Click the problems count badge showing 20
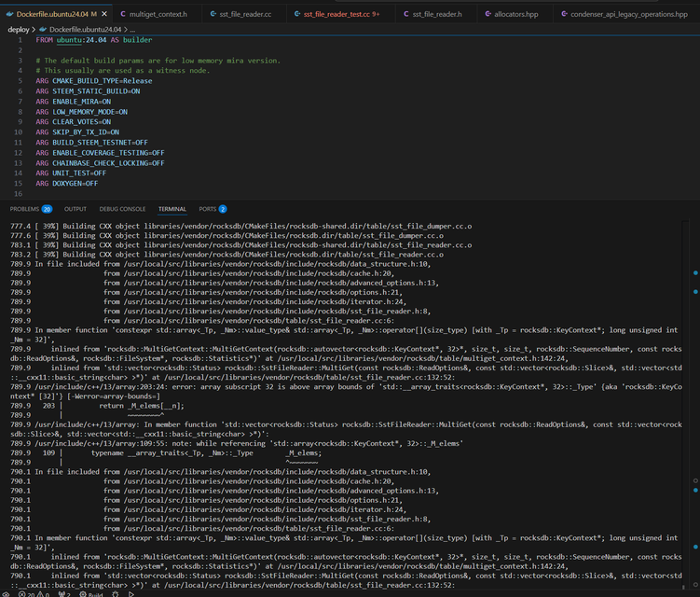The width and height of the screenshot is (700, 597). (47, 209)
